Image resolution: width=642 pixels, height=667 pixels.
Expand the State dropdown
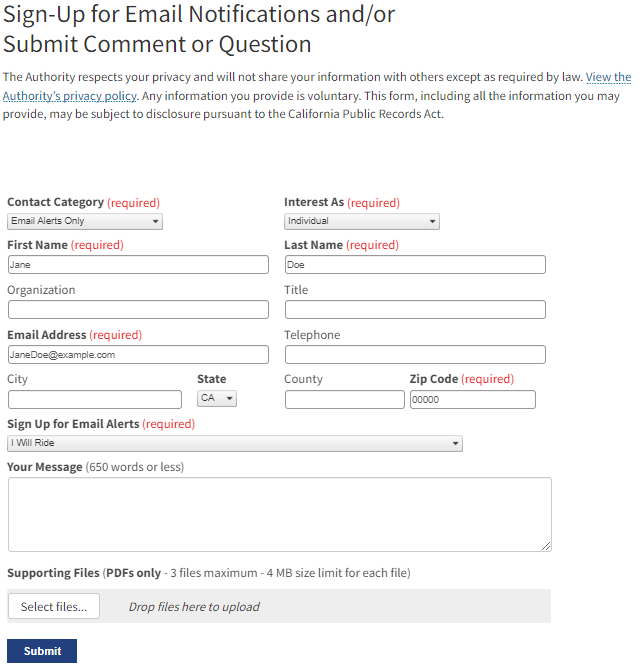point(217,398)
